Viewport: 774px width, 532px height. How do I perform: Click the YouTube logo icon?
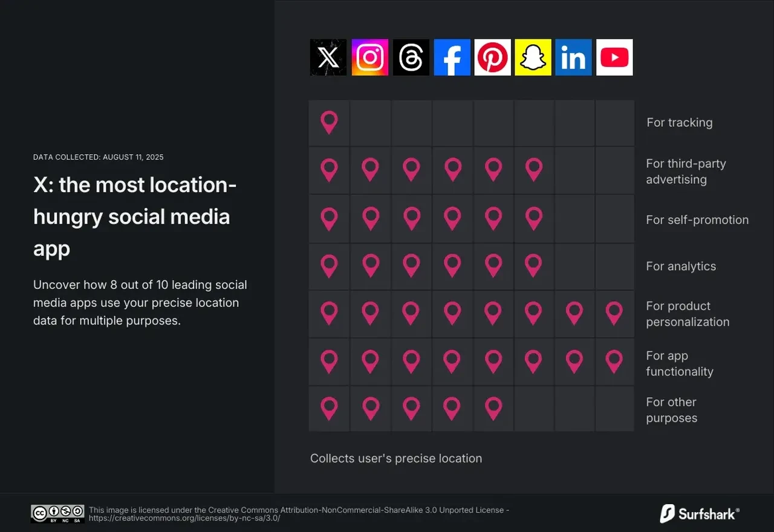(614, 57)
